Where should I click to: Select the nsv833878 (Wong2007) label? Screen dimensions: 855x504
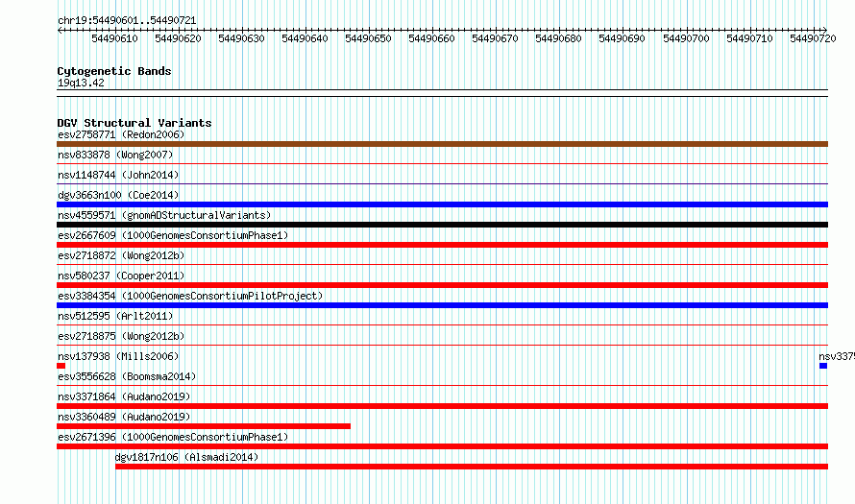coord(115,155)
